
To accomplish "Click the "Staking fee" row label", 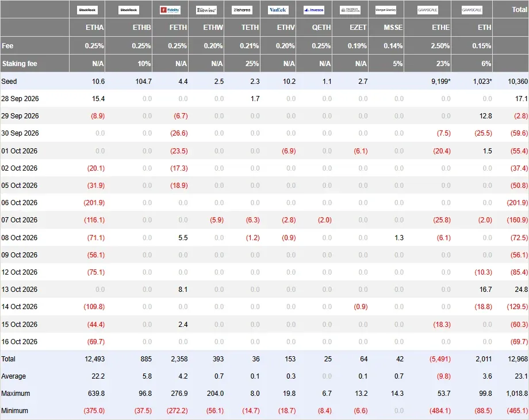I will pyautogui.click(x=20, y=63).
